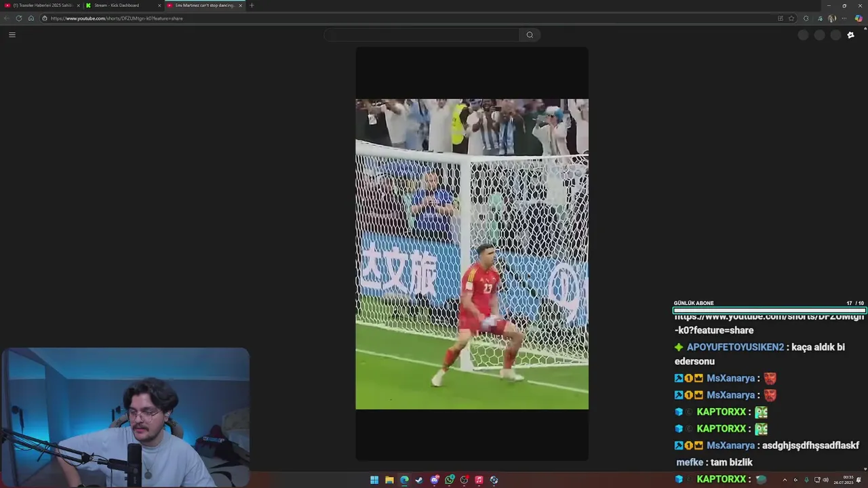Click the goalkeeper Shorts video player
Image resolution: width=868 pixels, height=488 pixels.
(472, 254)
